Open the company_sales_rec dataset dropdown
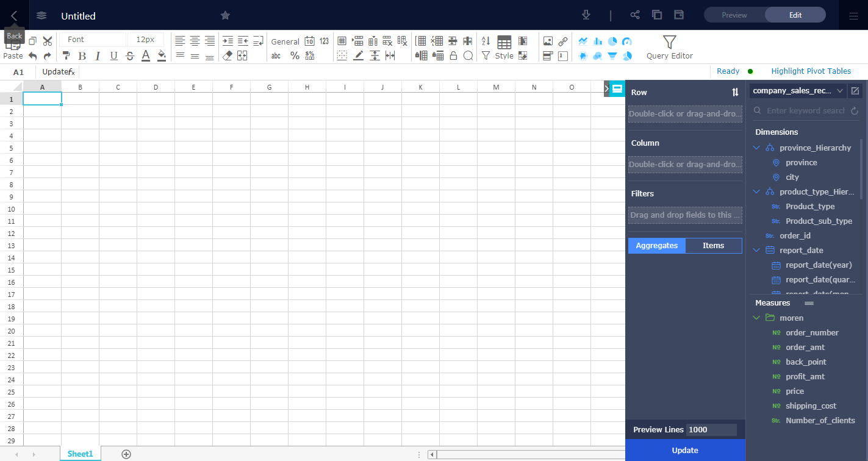This screenshot has width=868, height=461. click(798, 91)
